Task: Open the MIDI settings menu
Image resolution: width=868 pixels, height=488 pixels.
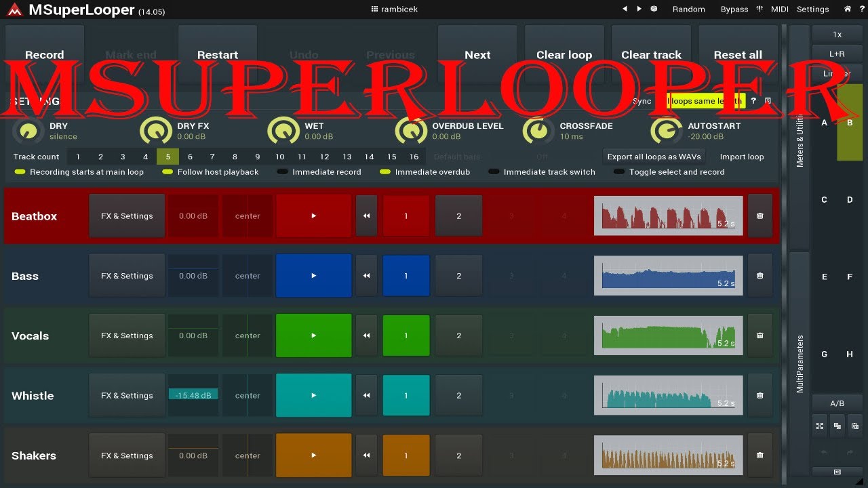Action: (x=780, y=9)
